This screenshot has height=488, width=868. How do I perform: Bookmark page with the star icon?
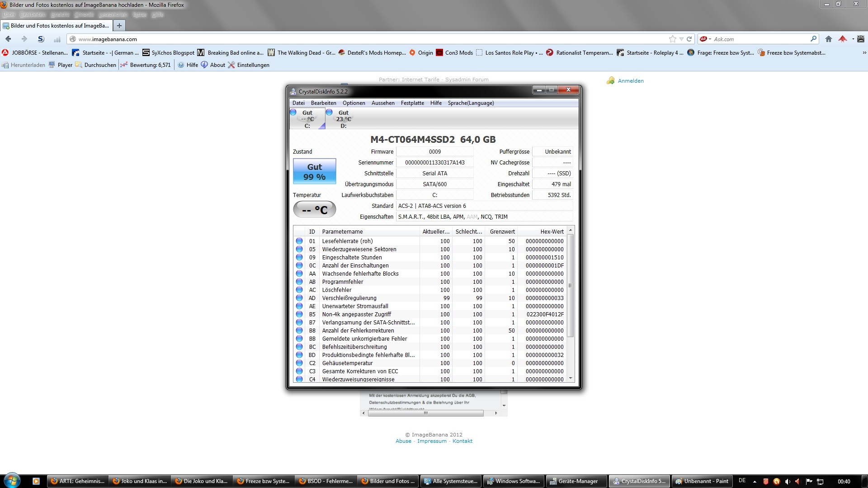[x=673, y=39]
